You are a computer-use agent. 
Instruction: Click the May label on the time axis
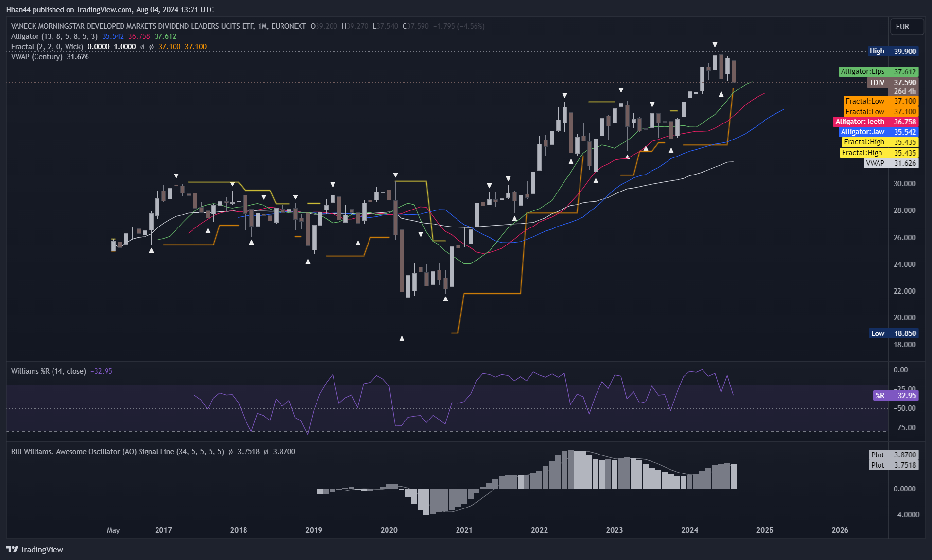(x=113, y=530)
